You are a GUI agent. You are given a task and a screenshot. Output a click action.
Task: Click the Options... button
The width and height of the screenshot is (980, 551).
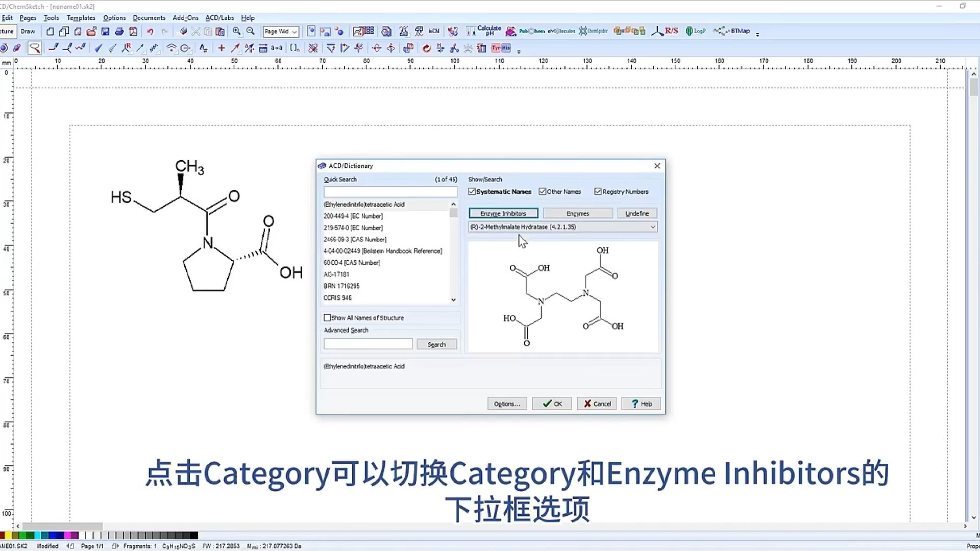(507, 404)
